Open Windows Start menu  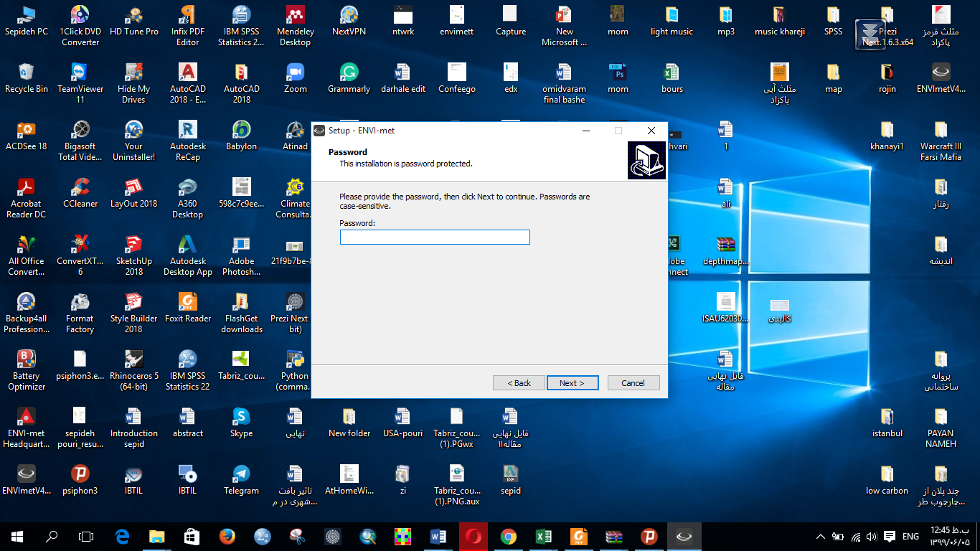point(17,536)
